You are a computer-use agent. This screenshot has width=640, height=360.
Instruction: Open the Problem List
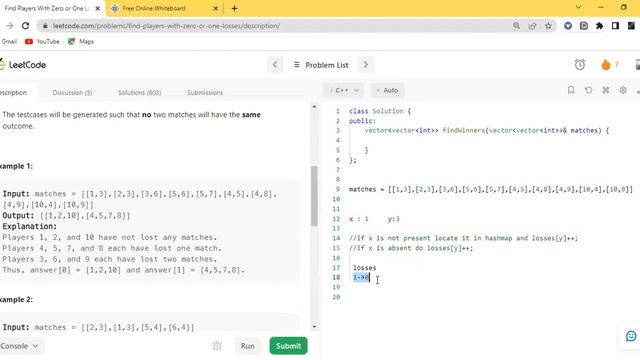[x=321, y=64]
